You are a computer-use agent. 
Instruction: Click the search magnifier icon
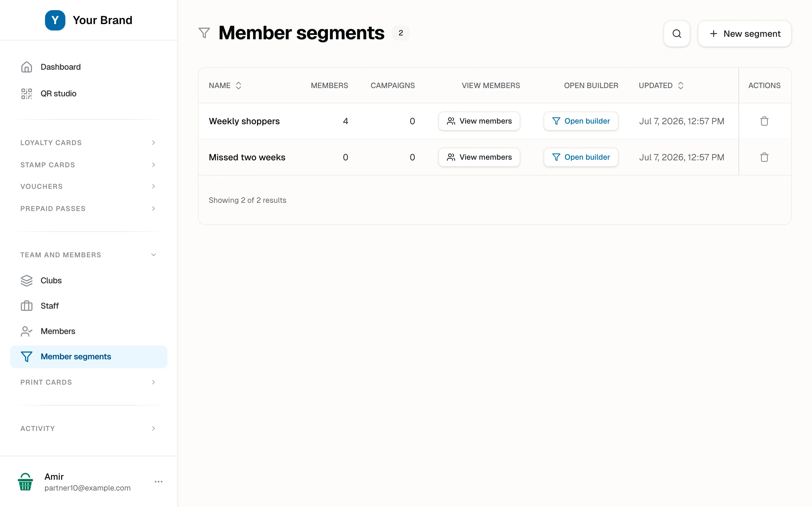[677, 34]
